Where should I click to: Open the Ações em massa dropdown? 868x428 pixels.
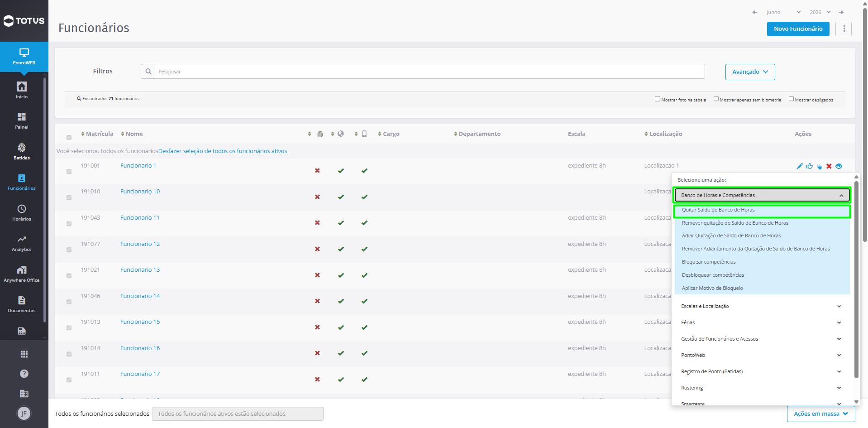coord(821,414)
